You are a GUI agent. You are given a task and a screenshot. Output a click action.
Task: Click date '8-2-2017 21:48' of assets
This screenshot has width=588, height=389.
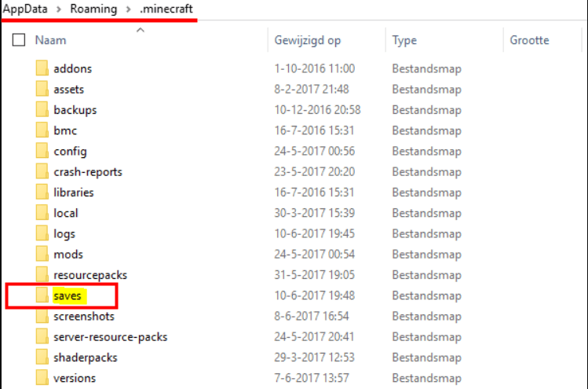(311, 90)
